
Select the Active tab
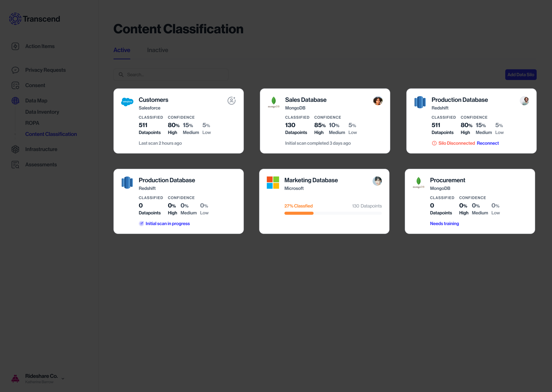tap(122, 50)
